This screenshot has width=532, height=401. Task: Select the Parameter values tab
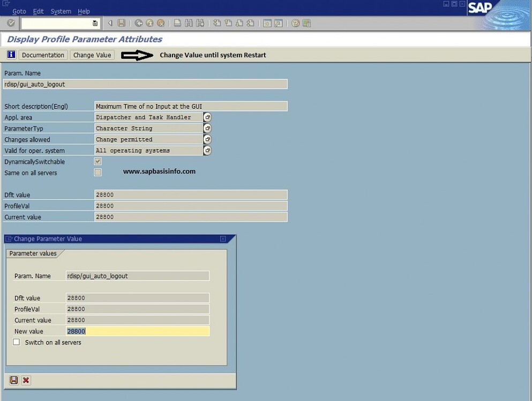click(x=33, y=253)
